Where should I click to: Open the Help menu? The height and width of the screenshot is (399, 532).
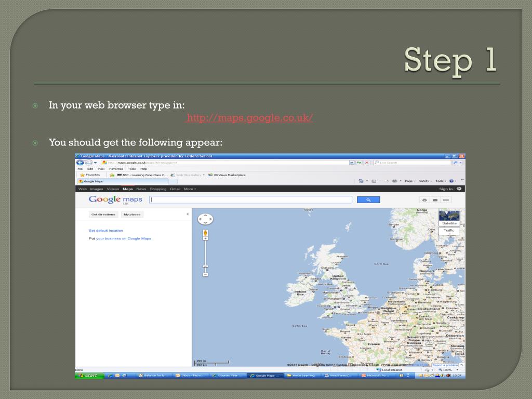pyautogui.click(x=144, y=169)
